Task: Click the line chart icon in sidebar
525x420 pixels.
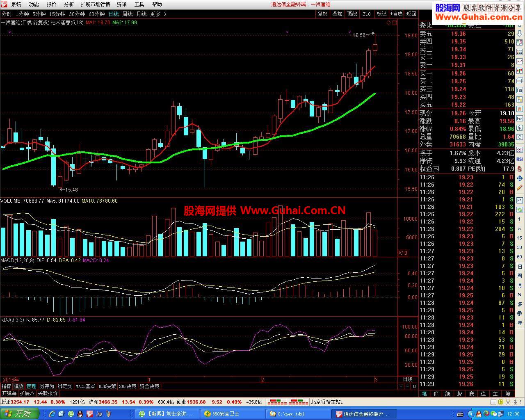Action: pyautogui.click(x=519, y=61)
